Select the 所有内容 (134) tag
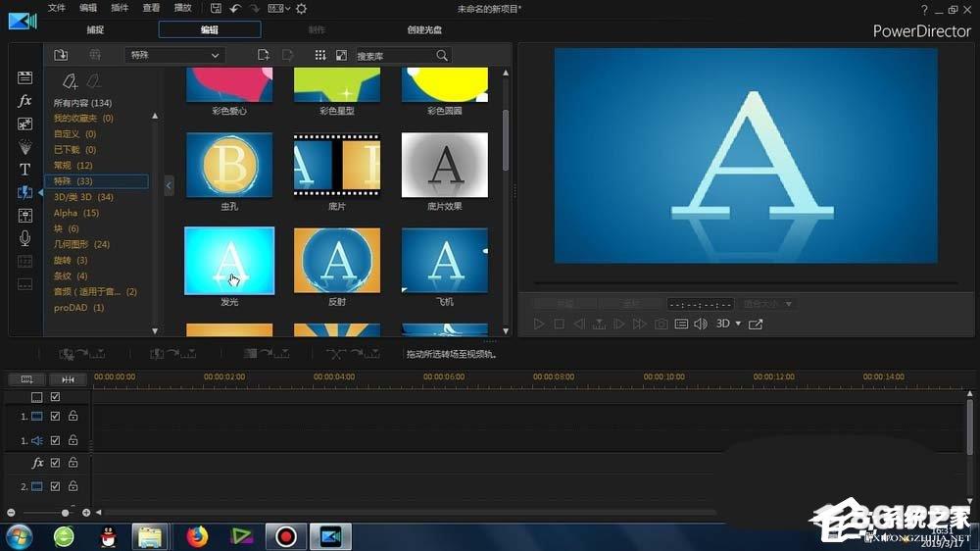Screen dimensions: 980x551 pos(82,103)
